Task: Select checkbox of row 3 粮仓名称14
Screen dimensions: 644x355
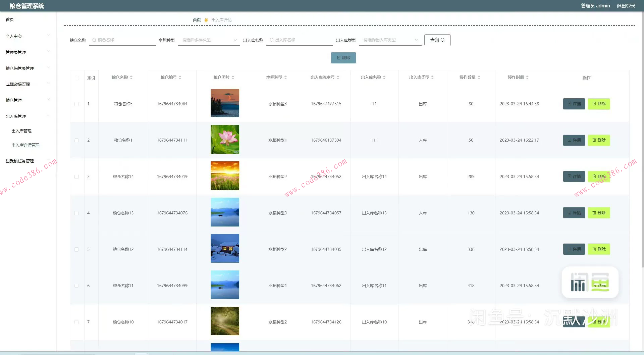Action: (76, 177)
